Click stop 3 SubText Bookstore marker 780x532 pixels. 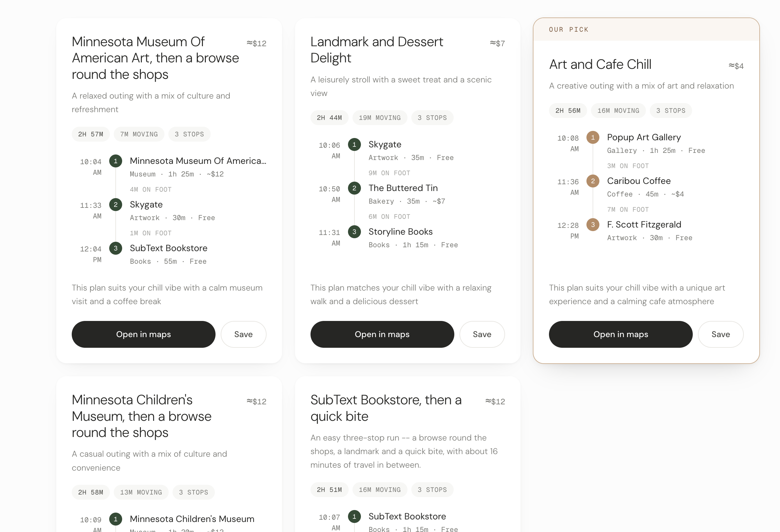point(115,248)
